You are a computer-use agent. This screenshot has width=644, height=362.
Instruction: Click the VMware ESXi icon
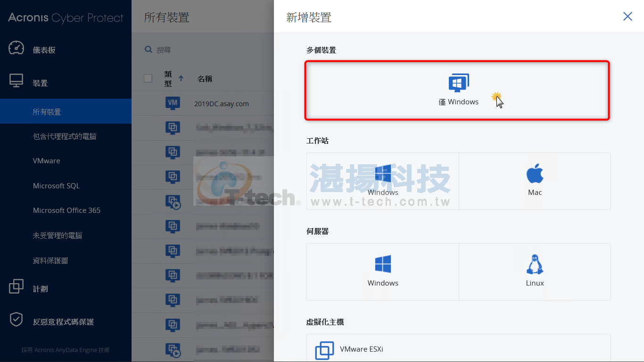[x=324, y=351]
